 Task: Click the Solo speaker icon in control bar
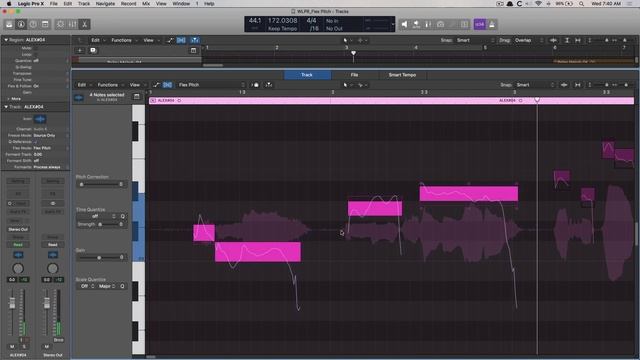pyautogui.click(x=404, y=24)
